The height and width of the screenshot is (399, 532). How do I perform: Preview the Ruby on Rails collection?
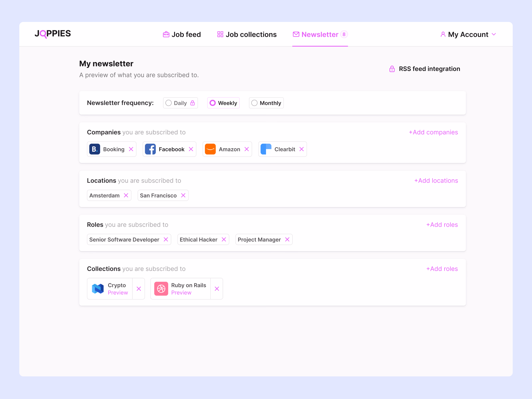[181, 293]
